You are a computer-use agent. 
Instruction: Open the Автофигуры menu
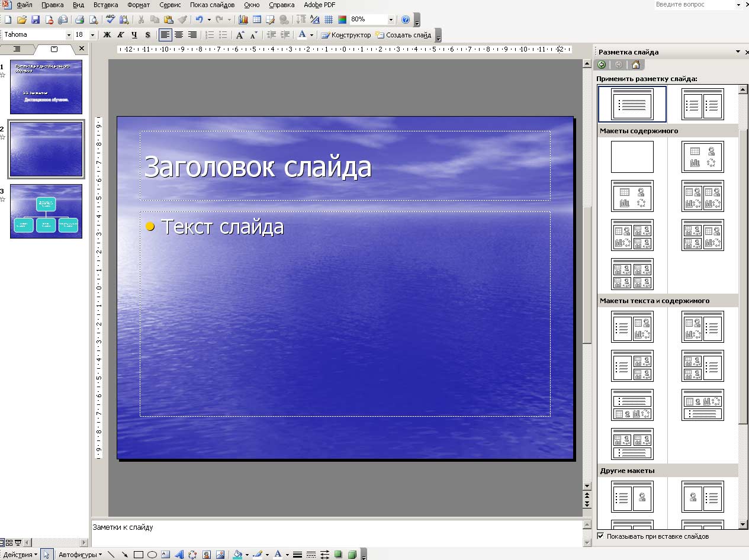coord(80,555)
